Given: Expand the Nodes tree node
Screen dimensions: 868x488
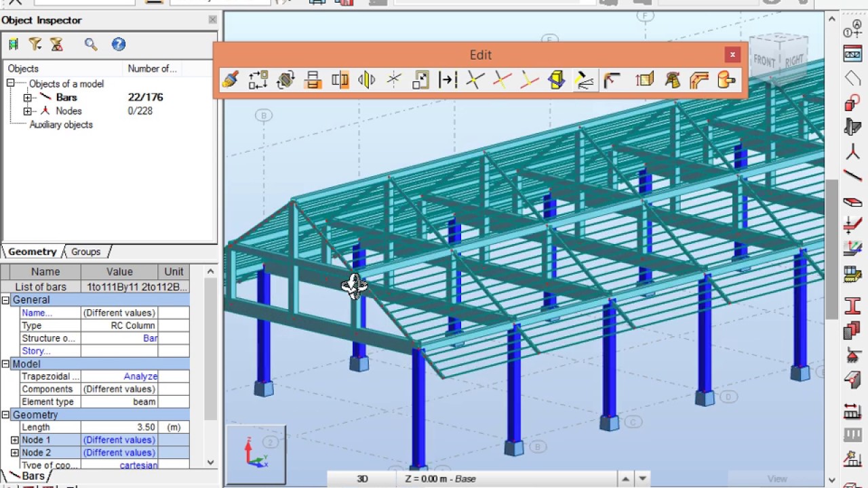Looking at the screenshot, I should pos(27,111).
